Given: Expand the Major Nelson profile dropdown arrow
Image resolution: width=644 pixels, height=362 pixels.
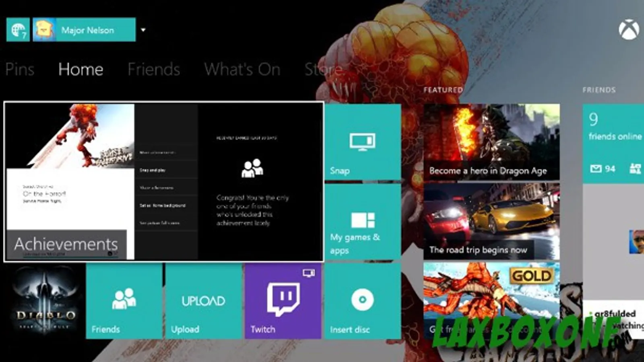Looking at the screenshot, I should tap(143, 30).
